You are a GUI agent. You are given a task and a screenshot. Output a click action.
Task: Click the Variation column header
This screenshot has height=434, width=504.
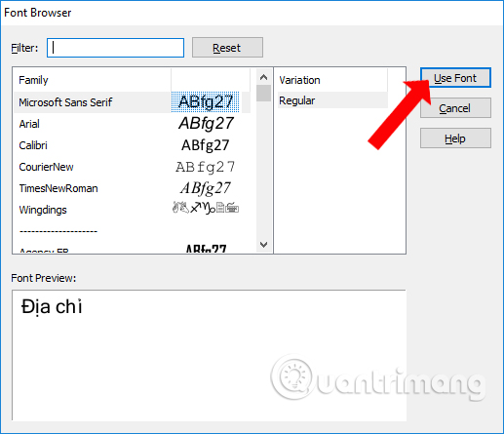[x=332, y=80]
